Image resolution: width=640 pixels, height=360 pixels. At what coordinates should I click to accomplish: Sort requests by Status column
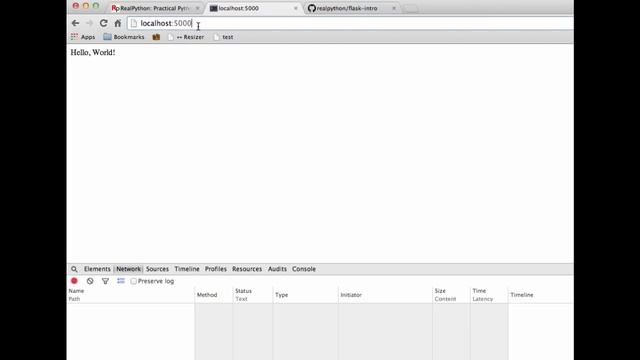253,295
